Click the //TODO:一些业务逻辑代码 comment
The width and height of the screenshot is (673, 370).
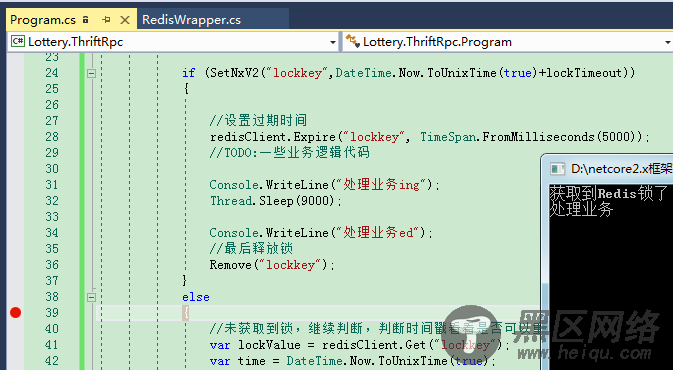pyautogui.click(x=289, y=152)
